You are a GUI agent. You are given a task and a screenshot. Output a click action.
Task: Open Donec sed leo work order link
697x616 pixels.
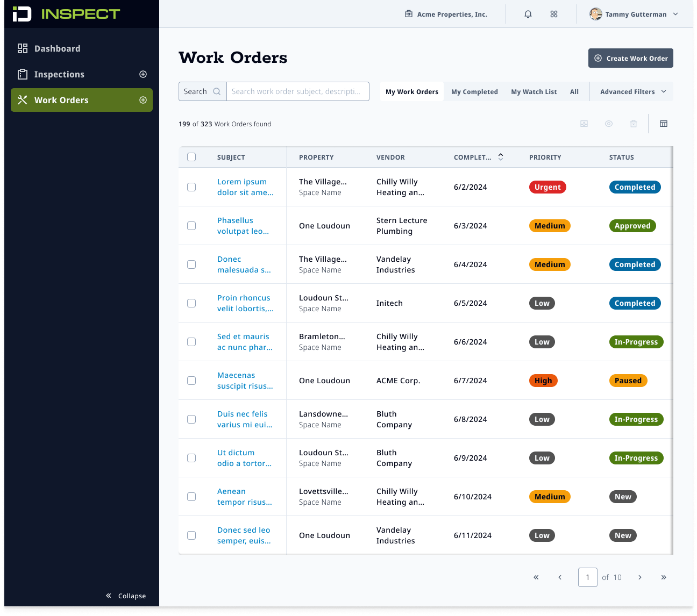click(x=244, y=535)
